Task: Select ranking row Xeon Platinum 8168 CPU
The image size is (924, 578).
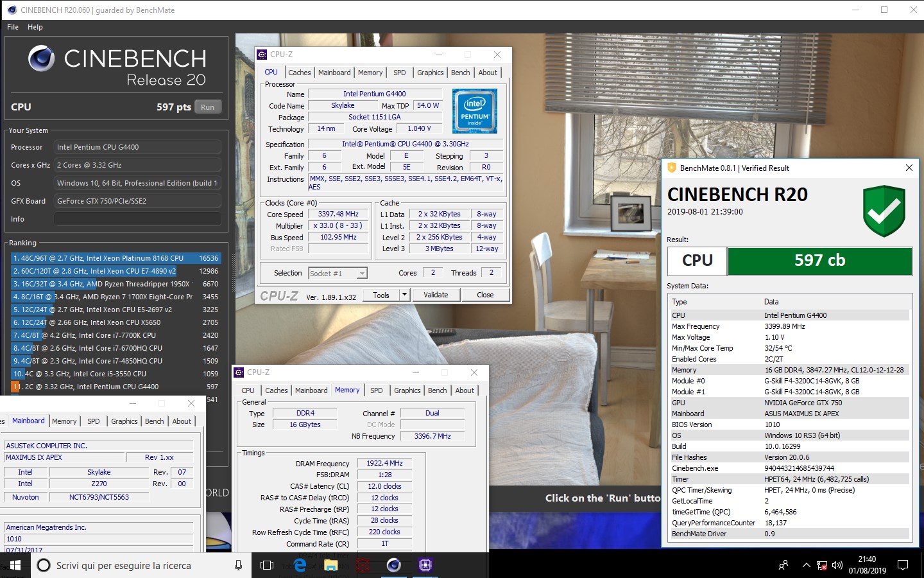Action: [x=116, y=258]
